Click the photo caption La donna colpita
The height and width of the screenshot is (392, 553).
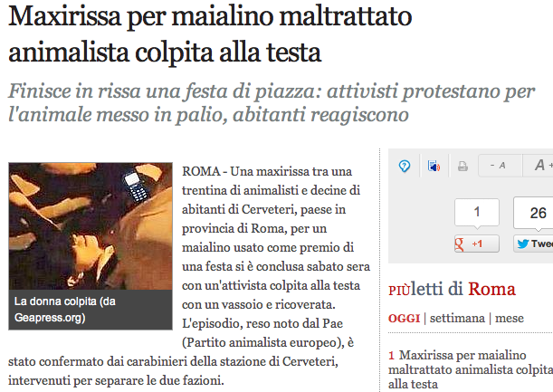pos(65,310)
